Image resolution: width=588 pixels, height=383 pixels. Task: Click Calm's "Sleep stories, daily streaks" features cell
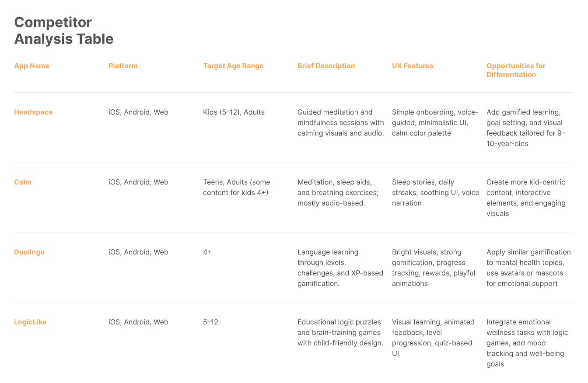coord(435,193)
